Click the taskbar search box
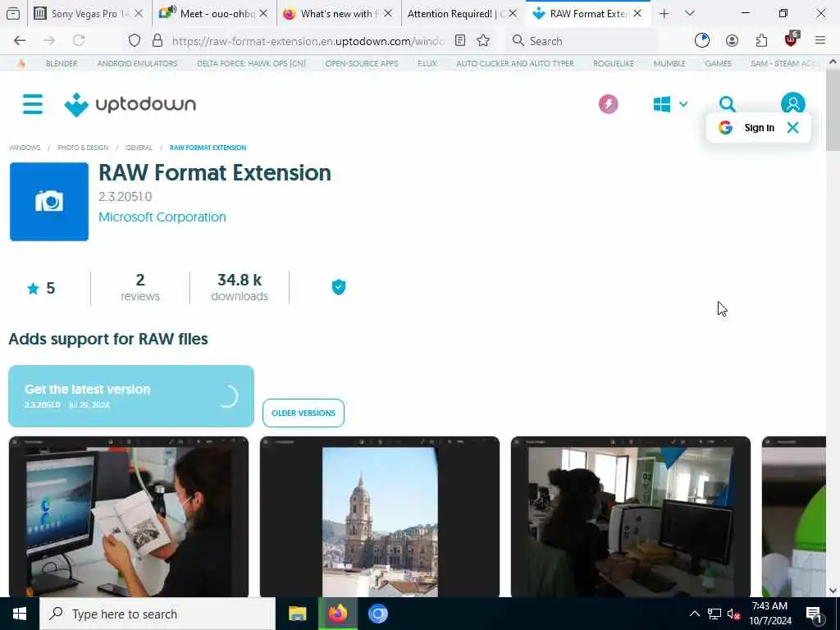Screen dimensions: 840x630 coord(157,614)
